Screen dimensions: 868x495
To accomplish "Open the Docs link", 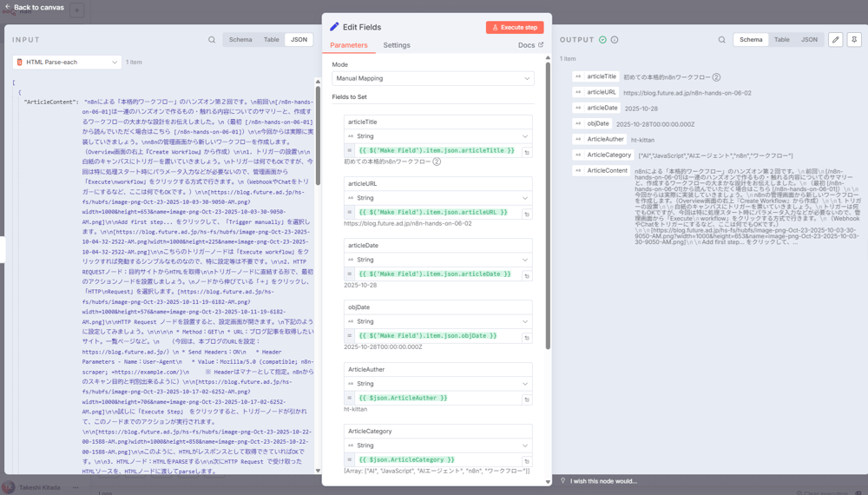I will (530, 45).
